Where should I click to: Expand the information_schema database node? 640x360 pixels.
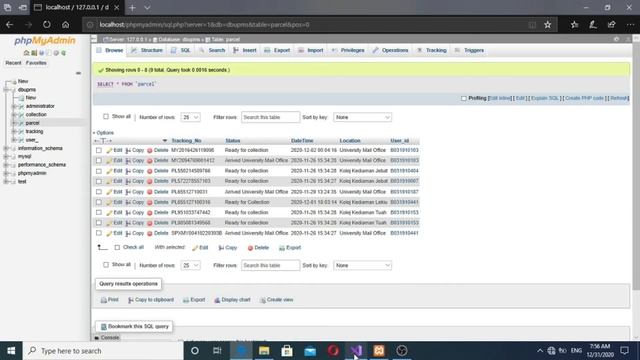coord(6,149)
